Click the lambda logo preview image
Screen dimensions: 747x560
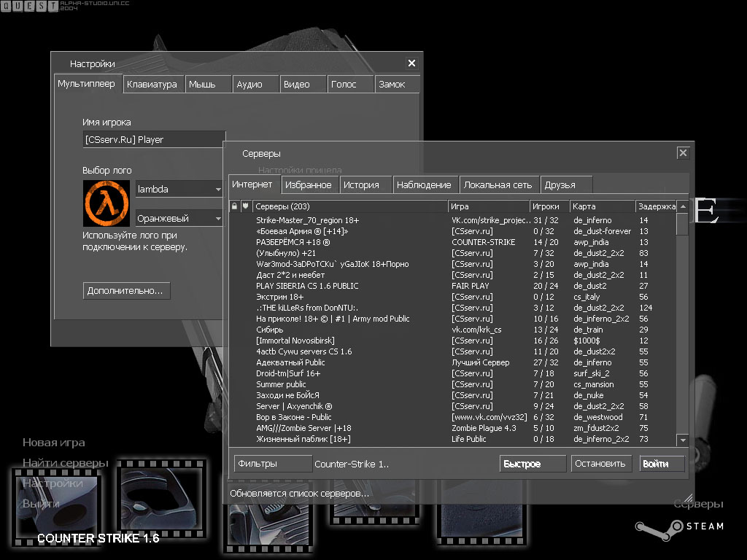(x=107, y=203)
